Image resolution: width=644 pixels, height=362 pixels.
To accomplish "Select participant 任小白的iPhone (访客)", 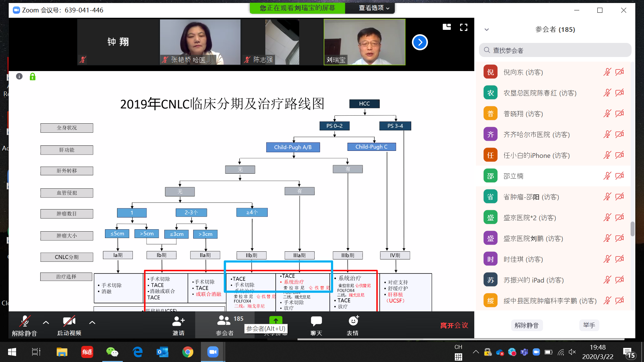I will (x=553, y=155).
